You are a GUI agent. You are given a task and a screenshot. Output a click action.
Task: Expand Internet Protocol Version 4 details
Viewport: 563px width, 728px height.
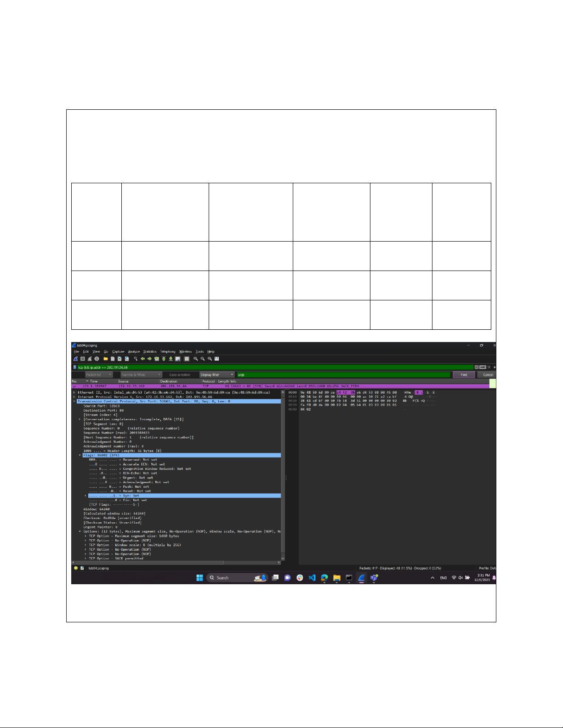tap(74, 397)
